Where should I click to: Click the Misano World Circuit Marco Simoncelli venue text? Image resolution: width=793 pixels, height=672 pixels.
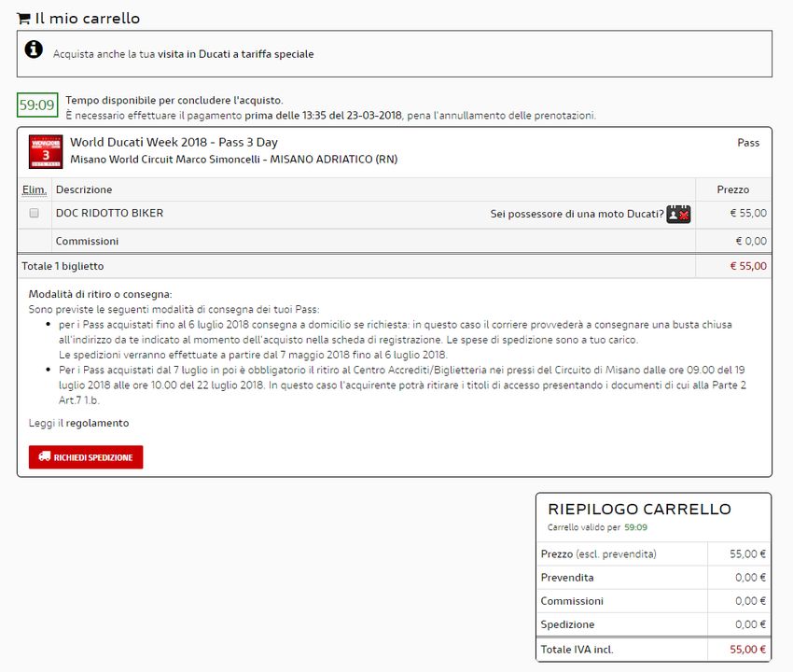[x=233, y=160]
